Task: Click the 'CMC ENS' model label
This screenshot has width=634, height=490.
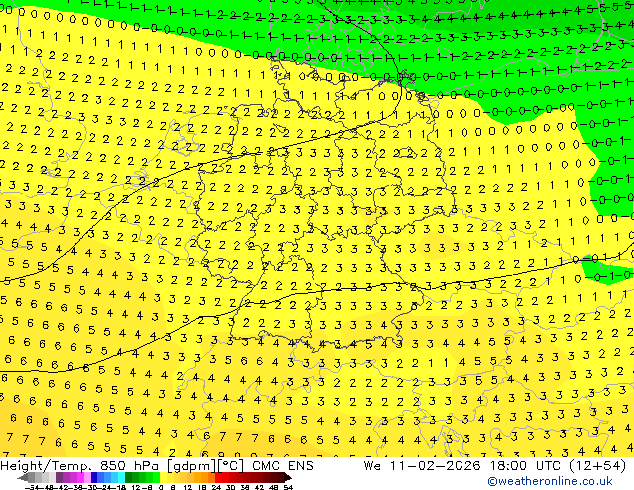Action: (283, 466)
